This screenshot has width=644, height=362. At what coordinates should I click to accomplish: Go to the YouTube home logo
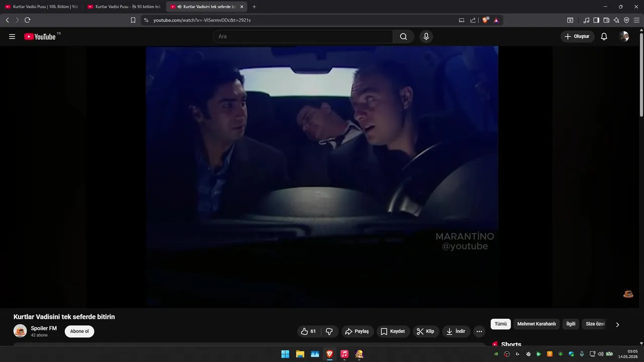(x=40, y=37)
